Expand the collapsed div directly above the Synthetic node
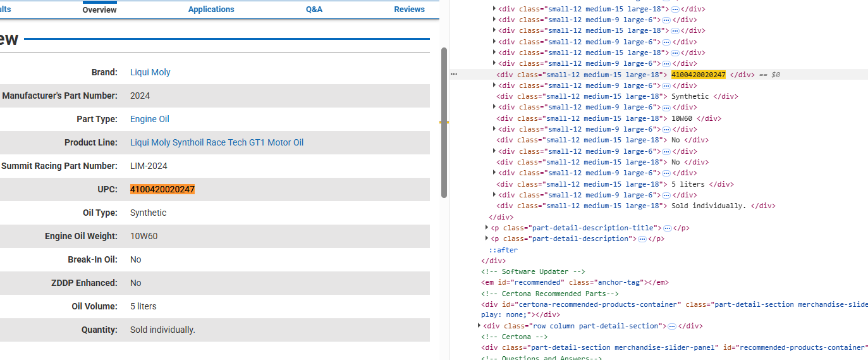Screen dimensions: 868x360 [x=494, y=85]
